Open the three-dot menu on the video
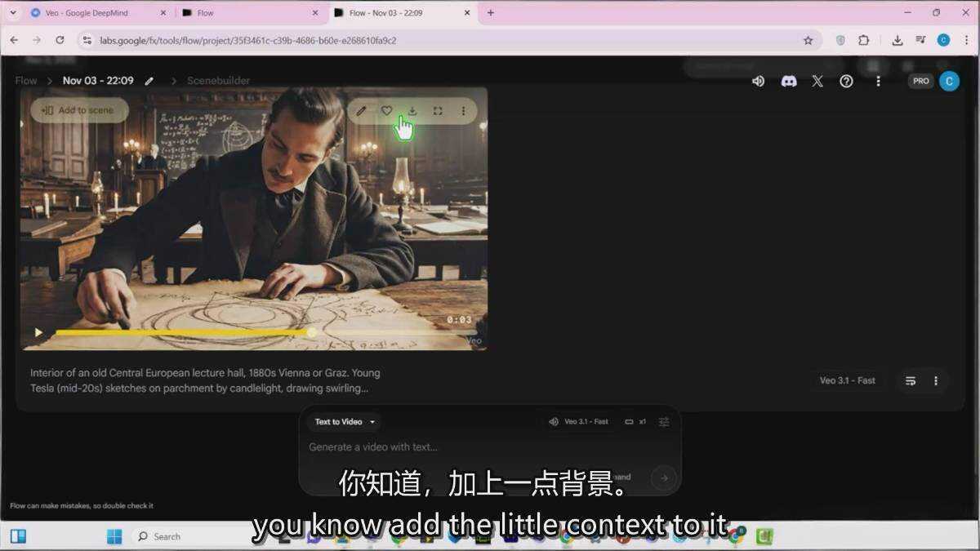Image resolution: width=980 pixels, height=551 pixels. click(463, 111)
